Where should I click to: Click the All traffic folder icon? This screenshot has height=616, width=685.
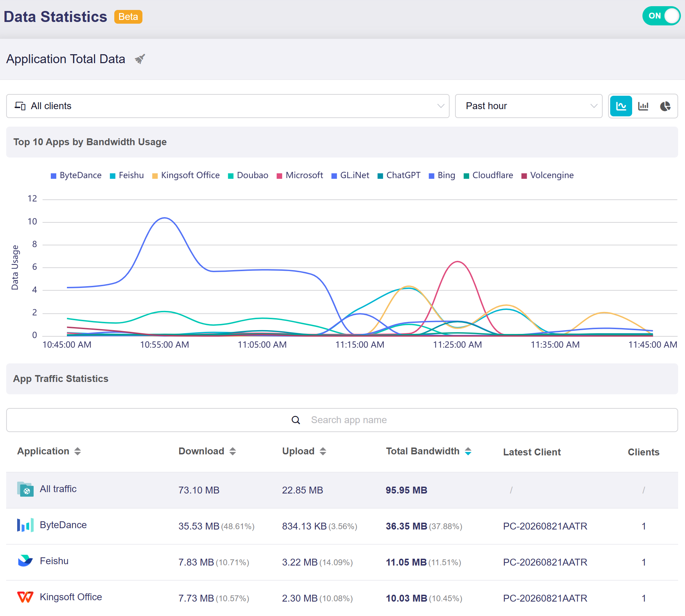pos(25,489)
